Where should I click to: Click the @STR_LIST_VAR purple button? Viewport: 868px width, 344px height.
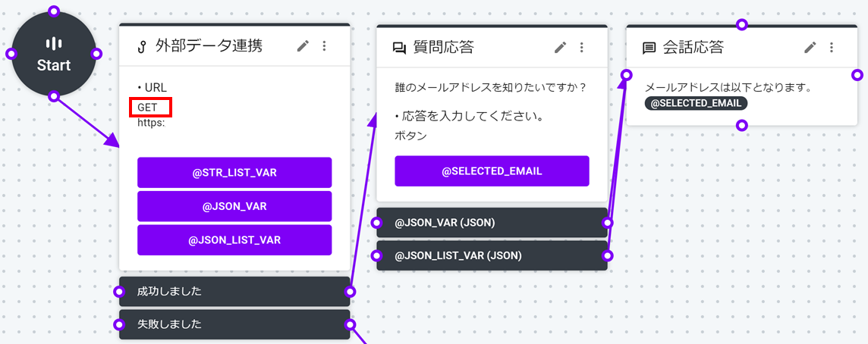click(x=234, y=173)
